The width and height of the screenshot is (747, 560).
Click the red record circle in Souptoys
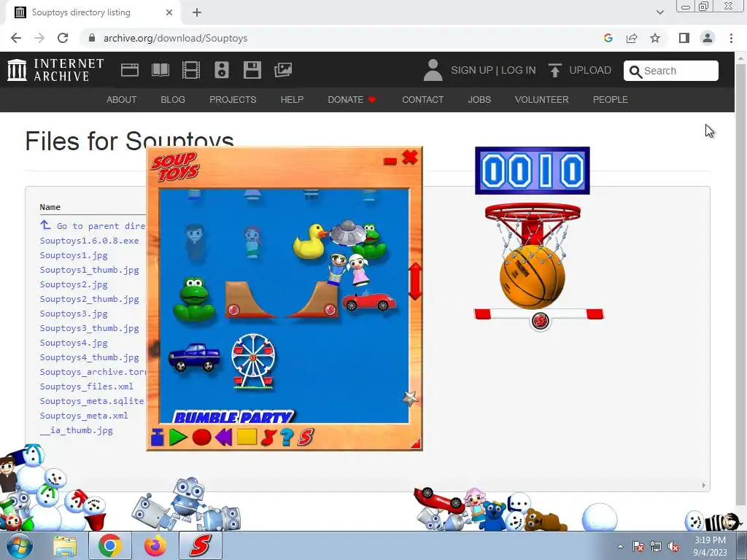click(201, 437)
